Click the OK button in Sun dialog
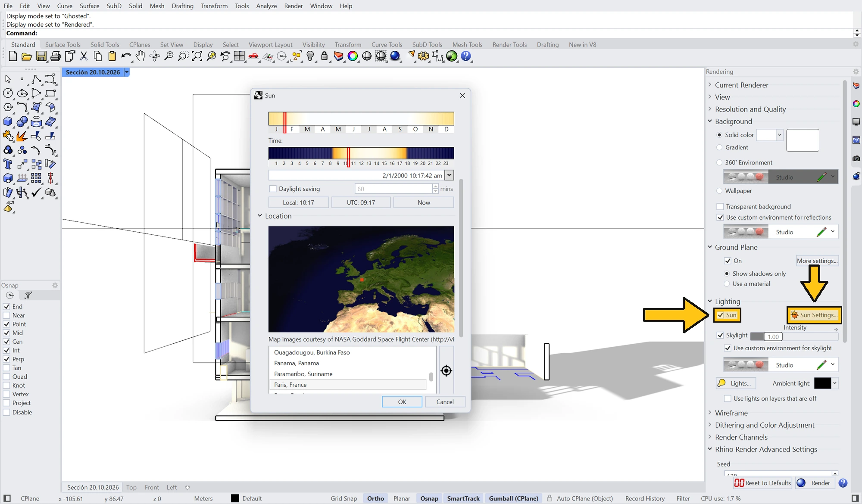 (402, 401)
